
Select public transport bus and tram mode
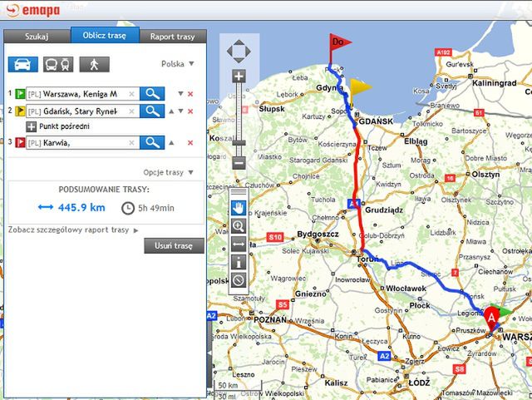pos(58,64)
